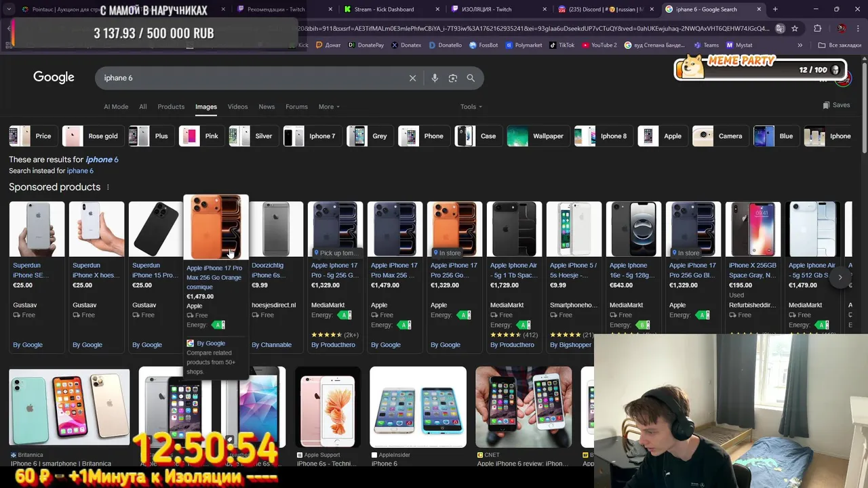Filter images by Pink chip
Viewport: 868px width, 488px height.
(201, 136)
